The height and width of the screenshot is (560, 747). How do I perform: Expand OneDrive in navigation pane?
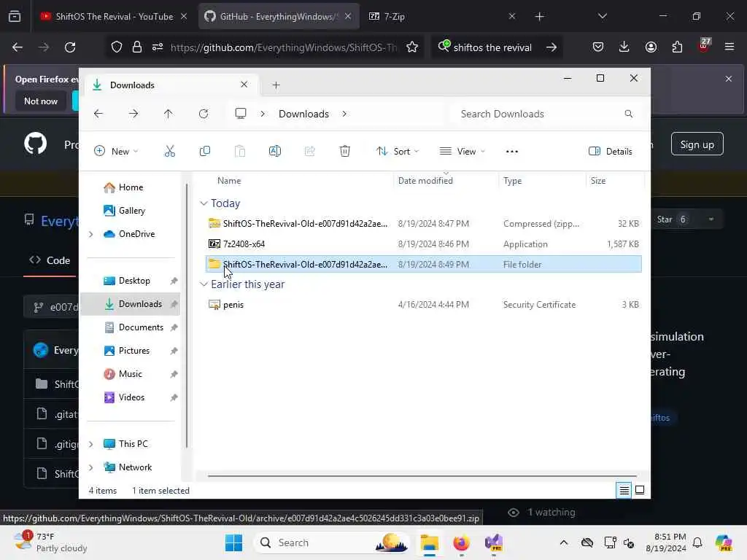90,234
